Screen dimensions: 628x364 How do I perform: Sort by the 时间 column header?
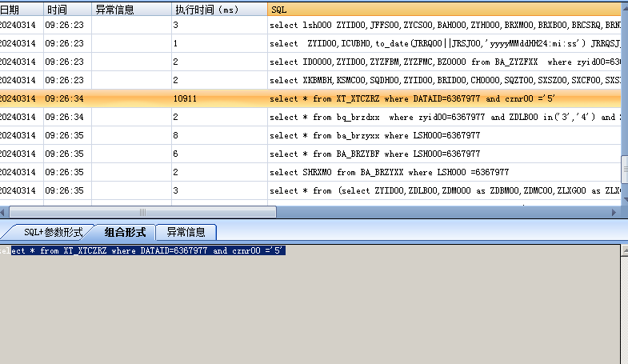pyautogui.click(x=67, y=10)
